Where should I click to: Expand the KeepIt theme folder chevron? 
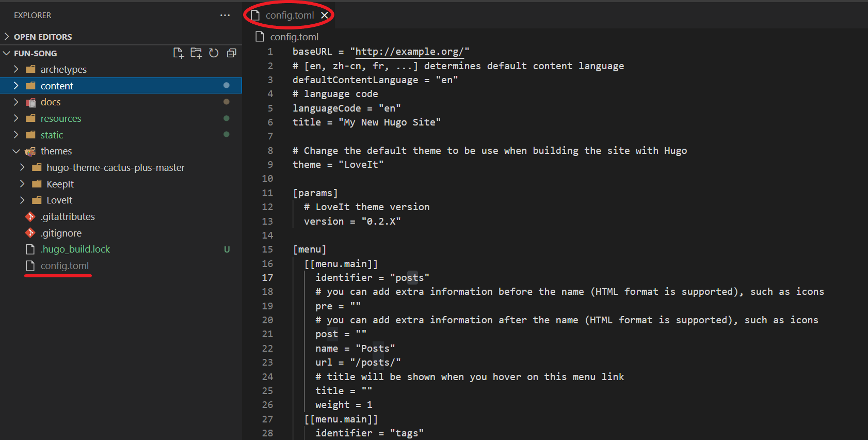[x=22, y=184]
